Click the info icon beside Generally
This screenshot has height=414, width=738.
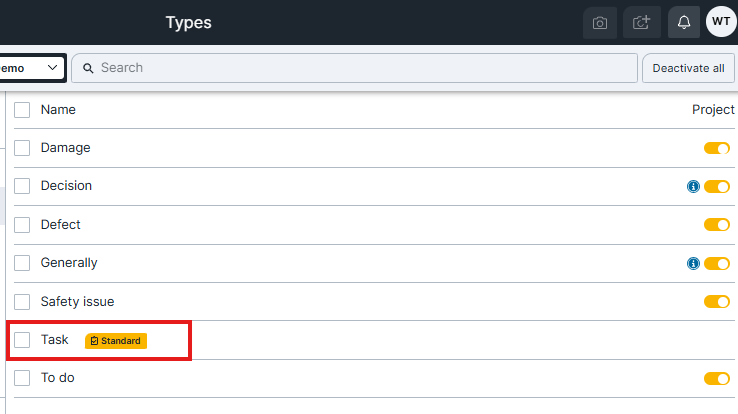[693, 263]
